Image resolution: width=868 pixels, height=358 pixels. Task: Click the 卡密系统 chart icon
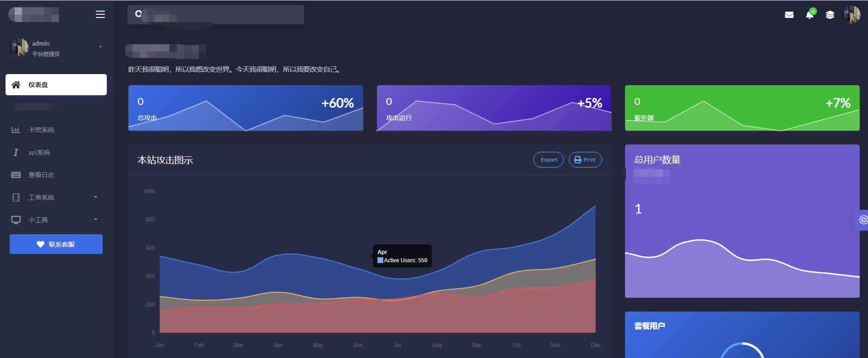click(16, 130)
